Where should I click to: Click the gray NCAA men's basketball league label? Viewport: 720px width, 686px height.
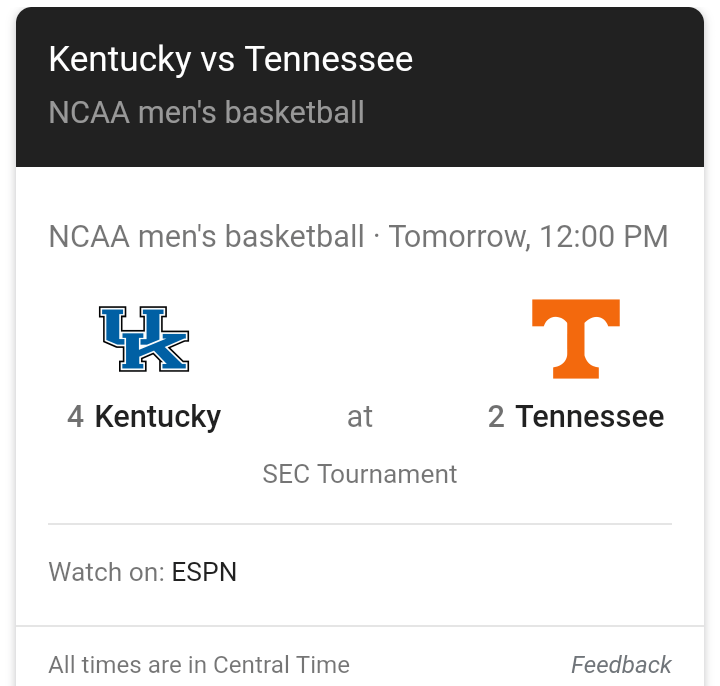click(206, 237)
